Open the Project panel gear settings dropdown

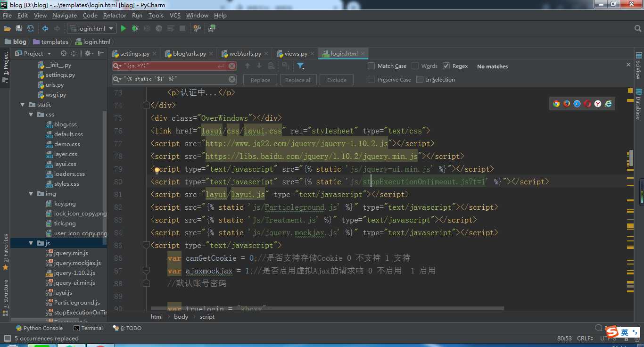click(x=89, y=54)
